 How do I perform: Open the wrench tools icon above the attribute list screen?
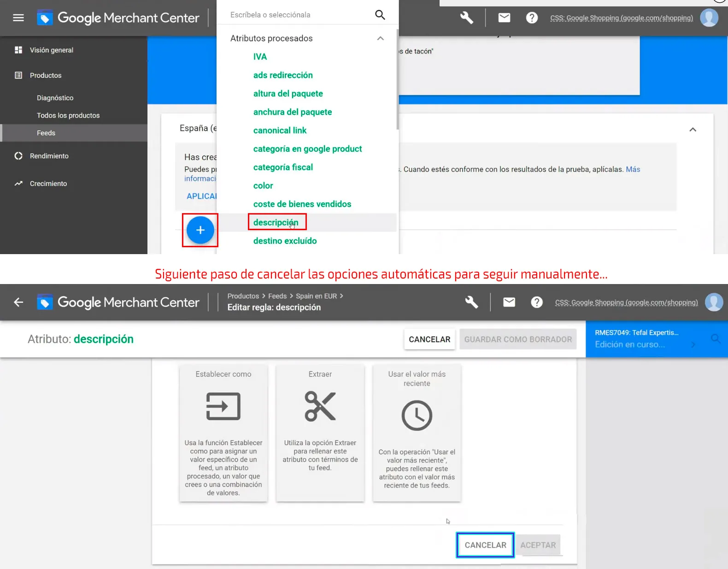[467, 18]
